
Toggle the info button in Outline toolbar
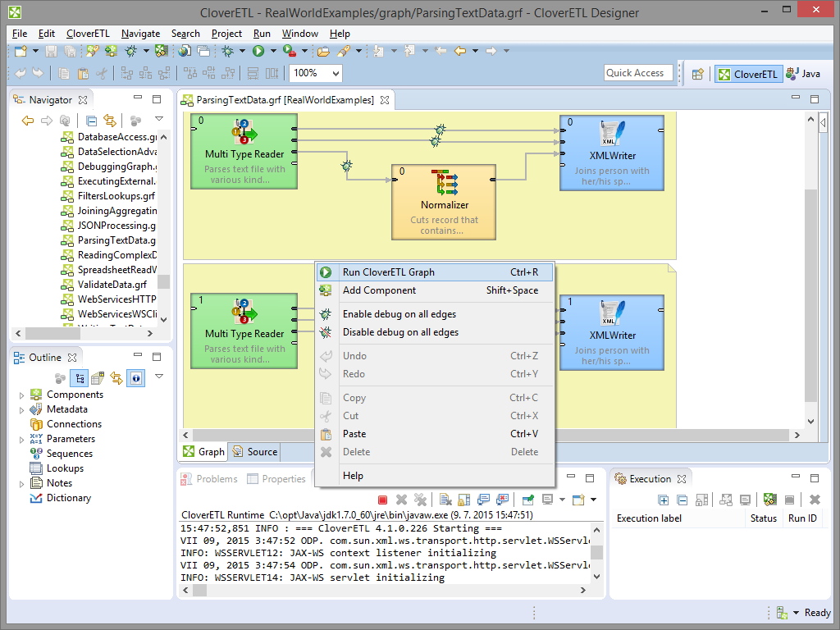tap(135, 378)
